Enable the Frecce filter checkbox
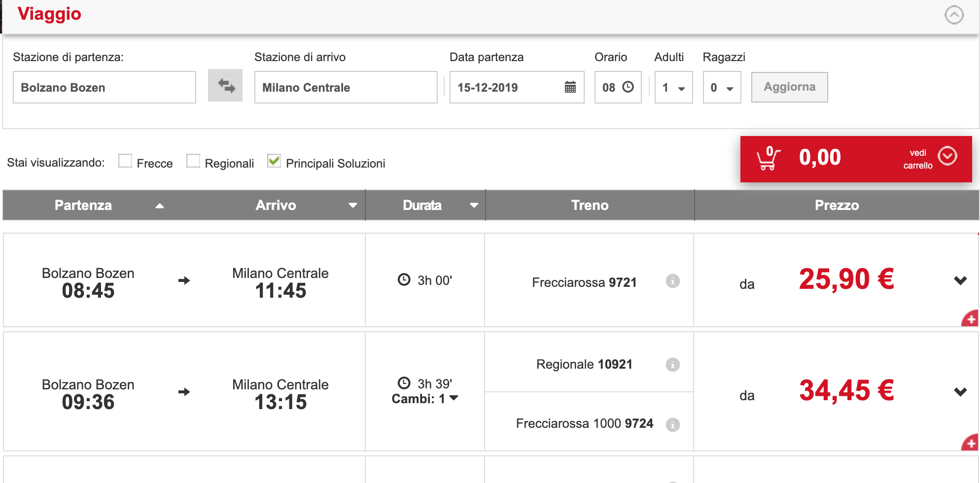The width and height of the screenshot is (980, 483). point(125,161)
